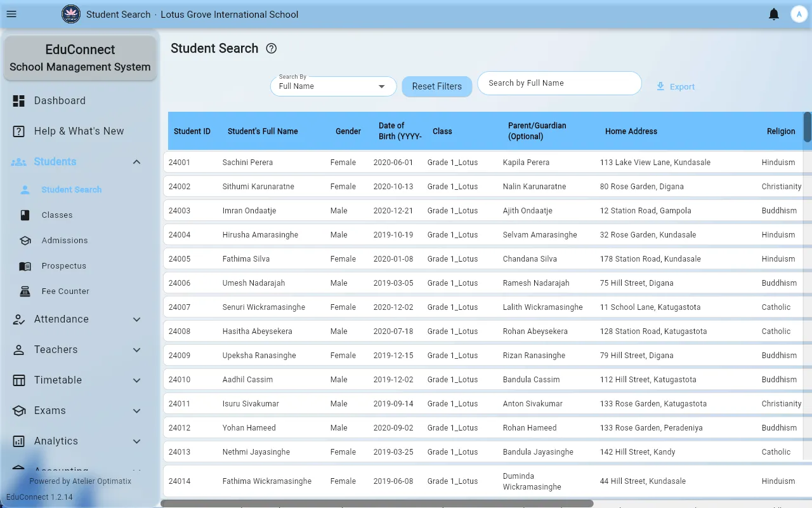Screen dimensions: 812x508
Task: Click the Lotus Grove school logo
Action: [71, 14]
